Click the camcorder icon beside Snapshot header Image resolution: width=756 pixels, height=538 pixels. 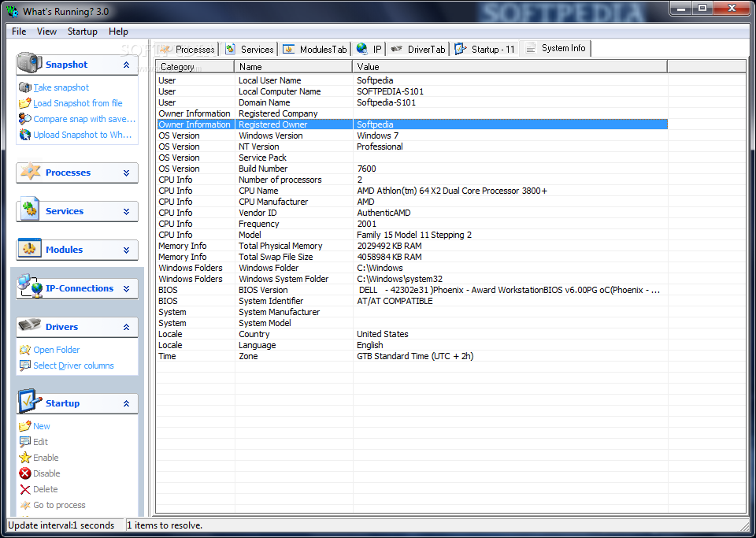point(29,63)
